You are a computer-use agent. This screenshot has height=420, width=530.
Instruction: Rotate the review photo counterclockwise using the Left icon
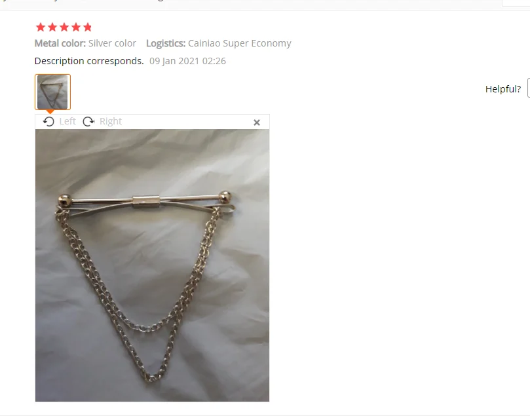pos(48,121)
